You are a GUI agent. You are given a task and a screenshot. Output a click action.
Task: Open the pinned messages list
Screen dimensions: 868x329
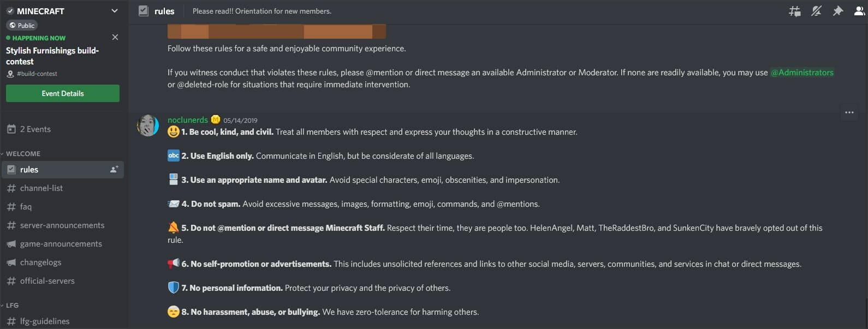[x=839, y=10]
